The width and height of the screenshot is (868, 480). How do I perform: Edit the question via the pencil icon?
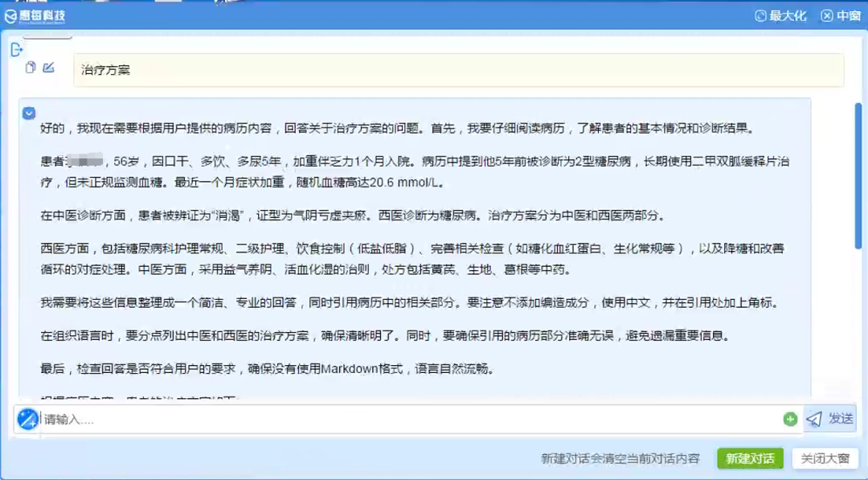pos(47,68)
